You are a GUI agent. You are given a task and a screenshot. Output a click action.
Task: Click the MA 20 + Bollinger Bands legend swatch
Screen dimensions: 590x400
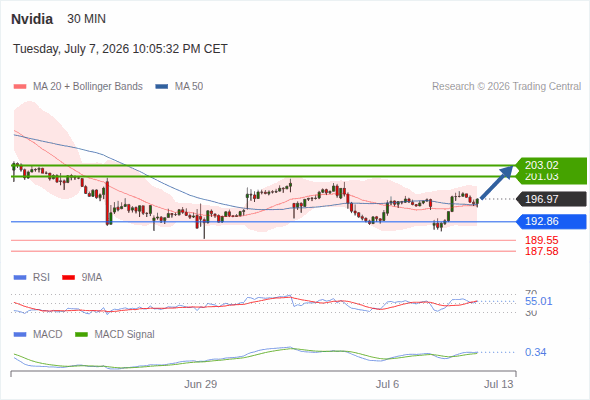click(20, 87)
